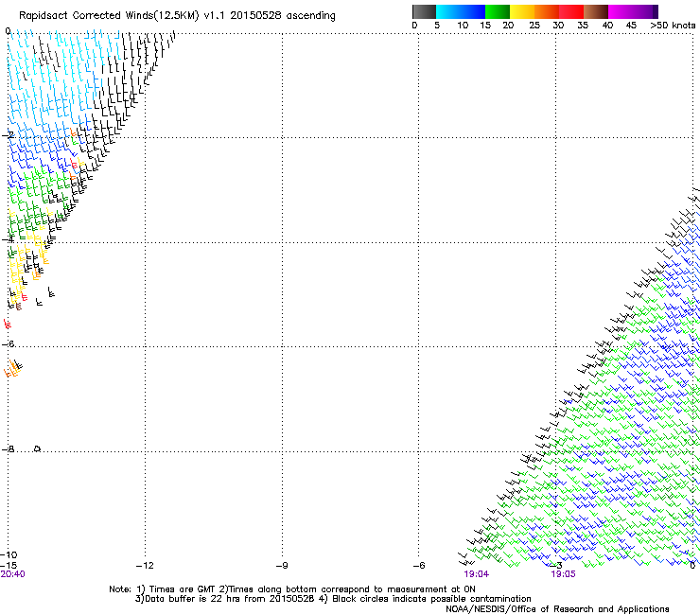Click the purple '20:40' time label

coord(13,574)
